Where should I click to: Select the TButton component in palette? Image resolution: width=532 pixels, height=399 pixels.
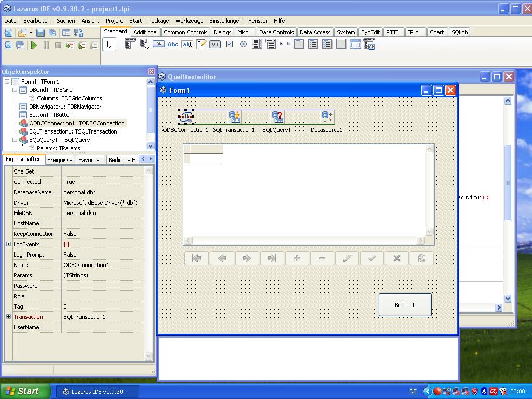coord(158,44)
